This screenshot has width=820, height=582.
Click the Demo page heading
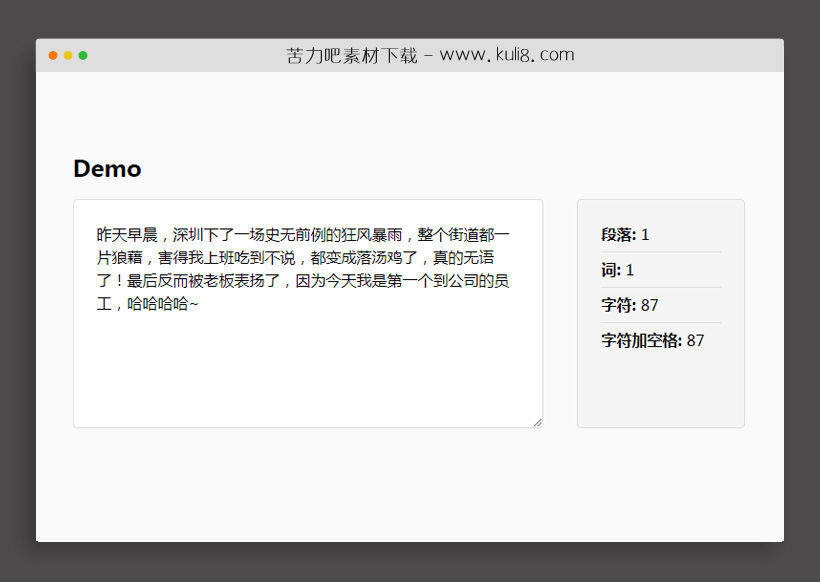point(107,169)
